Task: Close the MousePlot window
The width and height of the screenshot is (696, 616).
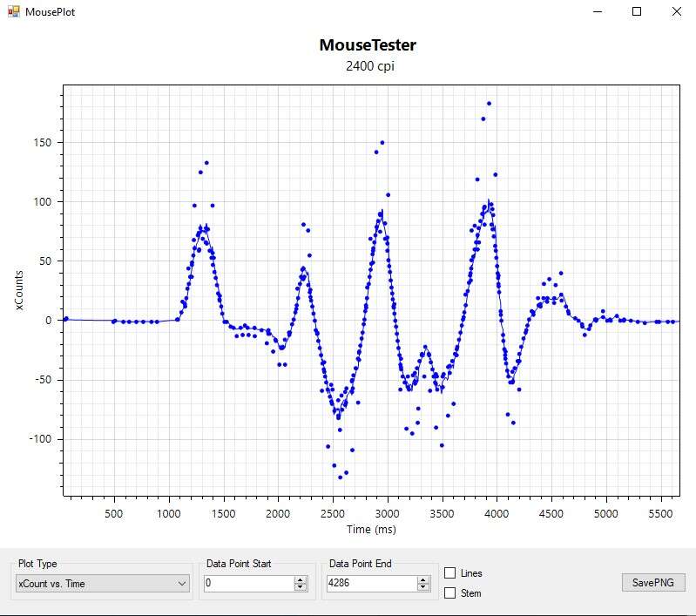Action: pos(676,12)
